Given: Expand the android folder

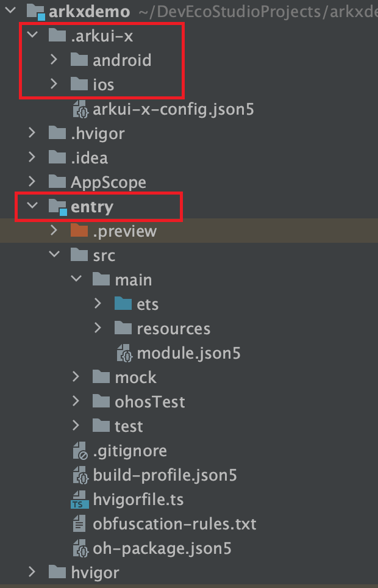Looking at the screenshot, I should [x=54, y=60].
